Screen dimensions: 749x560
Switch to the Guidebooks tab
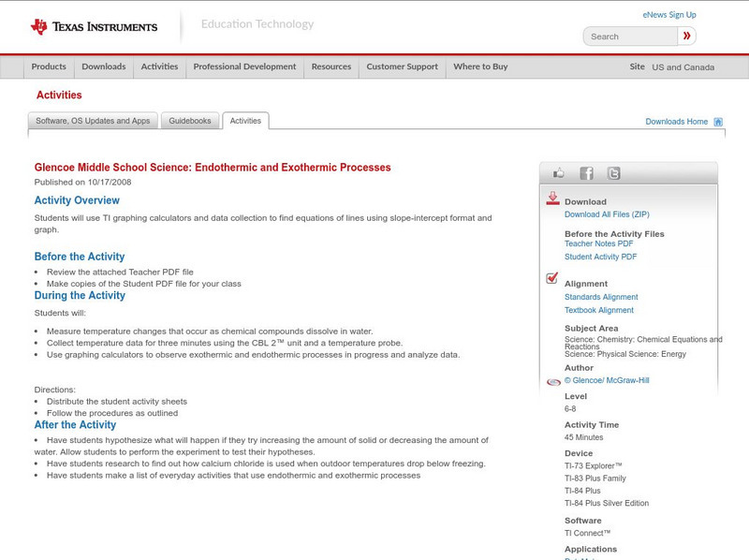click(x=190, y=121)
